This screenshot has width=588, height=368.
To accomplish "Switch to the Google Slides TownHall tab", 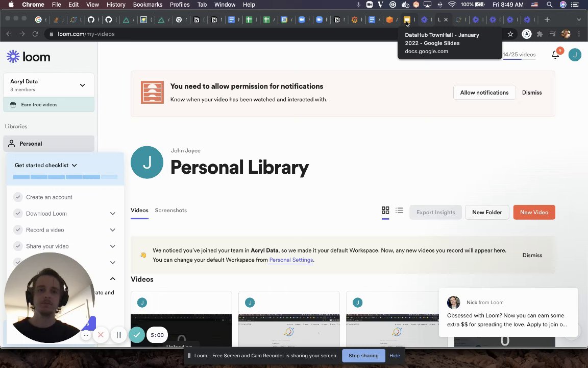I will (407, 19).
